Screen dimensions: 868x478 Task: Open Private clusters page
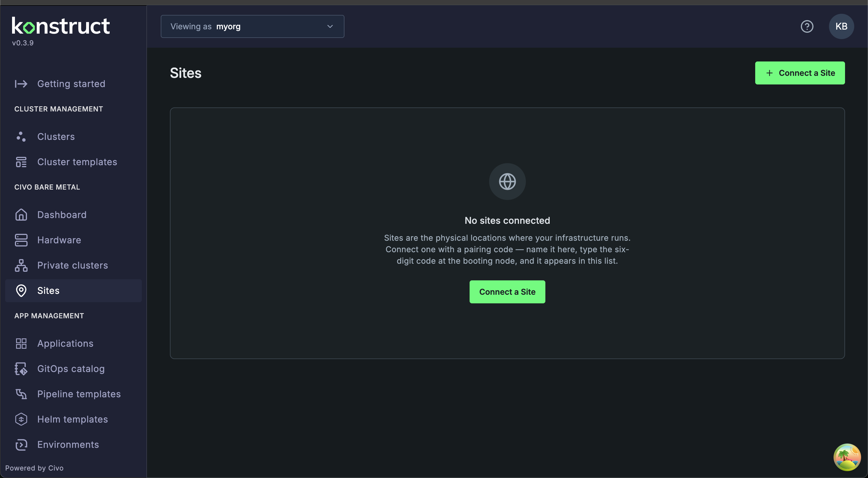tap(73, 265)
